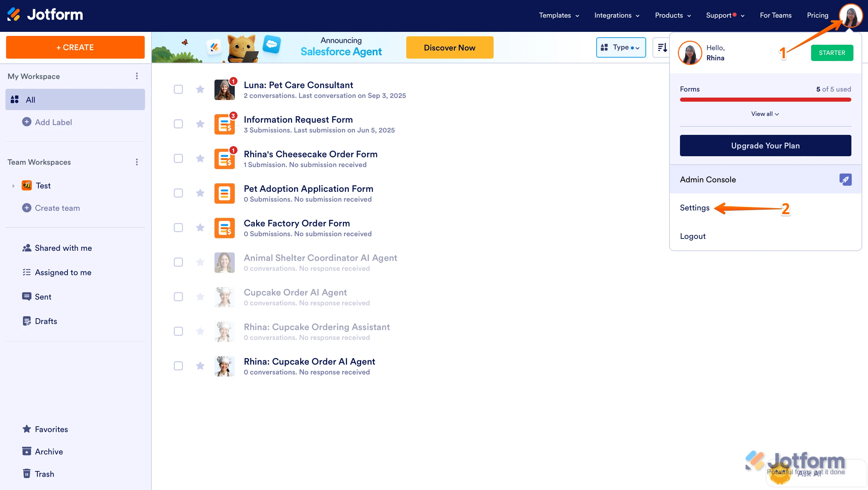Open the Drafts section icon
This screenshot has width=868, height=490.
click(x=27, y=321)
